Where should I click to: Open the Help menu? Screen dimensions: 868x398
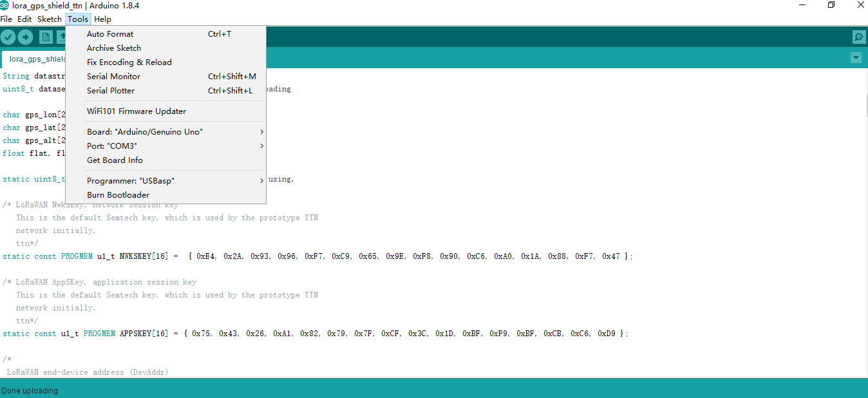click(102, 19)
